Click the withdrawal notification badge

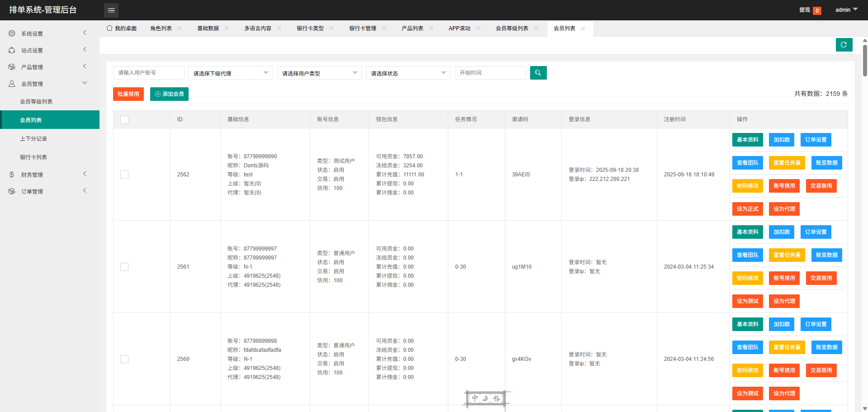click(817, 10)
